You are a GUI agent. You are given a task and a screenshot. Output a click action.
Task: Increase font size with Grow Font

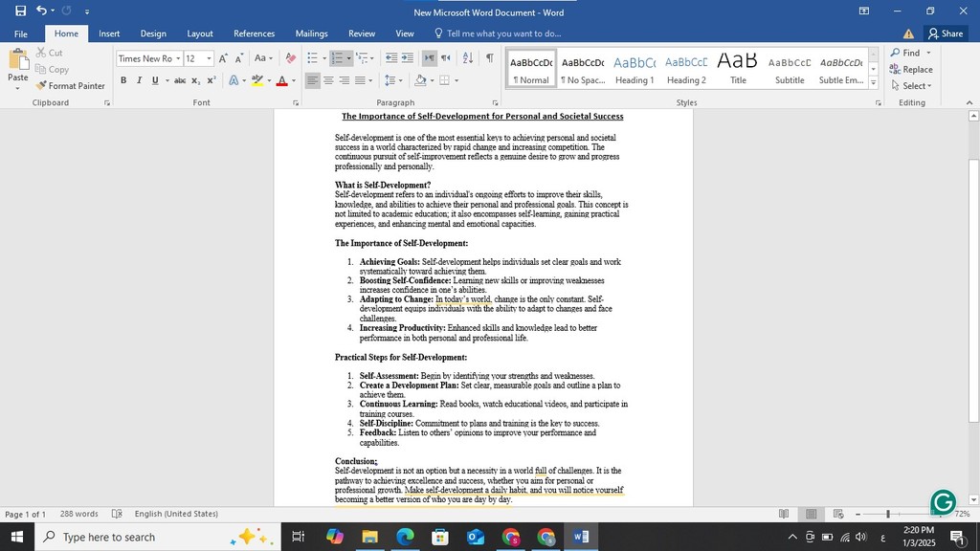pos(223,58)
